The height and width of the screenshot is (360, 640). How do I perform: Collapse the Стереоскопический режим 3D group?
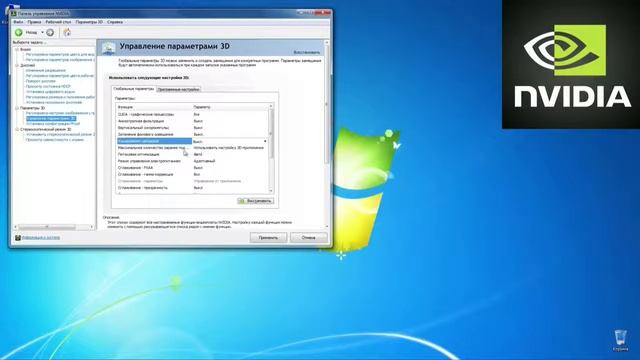tap(17, 129)
